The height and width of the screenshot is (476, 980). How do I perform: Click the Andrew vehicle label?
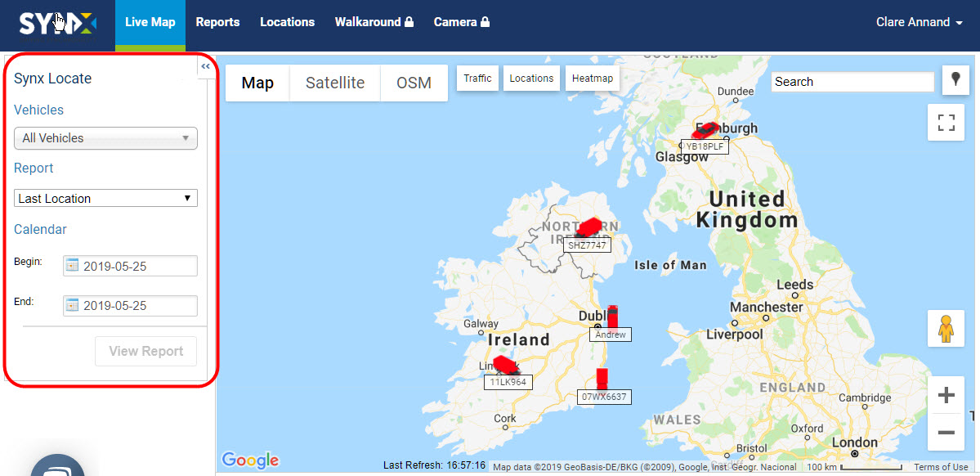(611, 335)
